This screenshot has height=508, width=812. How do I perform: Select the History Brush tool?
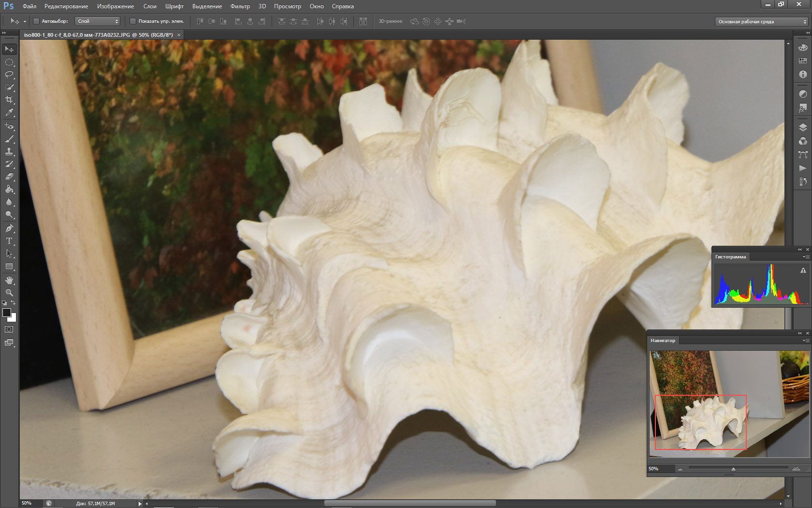(x=9, y=164)
